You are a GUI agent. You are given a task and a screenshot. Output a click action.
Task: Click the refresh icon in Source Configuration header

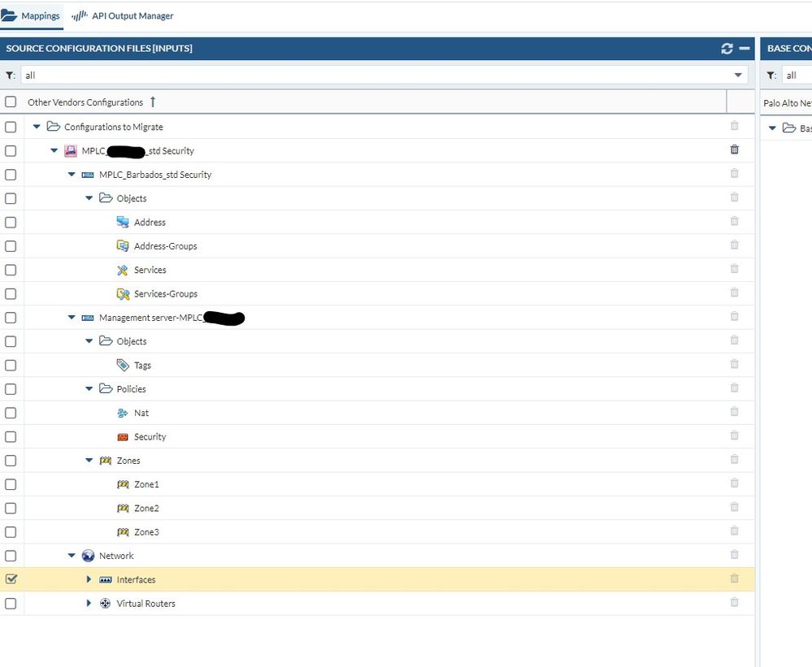point(727,49)
